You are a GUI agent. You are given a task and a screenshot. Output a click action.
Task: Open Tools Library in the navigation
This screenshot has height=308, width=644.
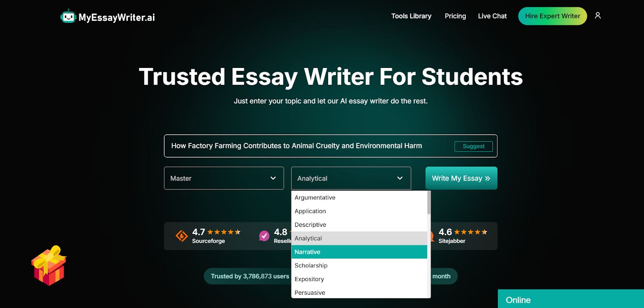click(411, 16)
